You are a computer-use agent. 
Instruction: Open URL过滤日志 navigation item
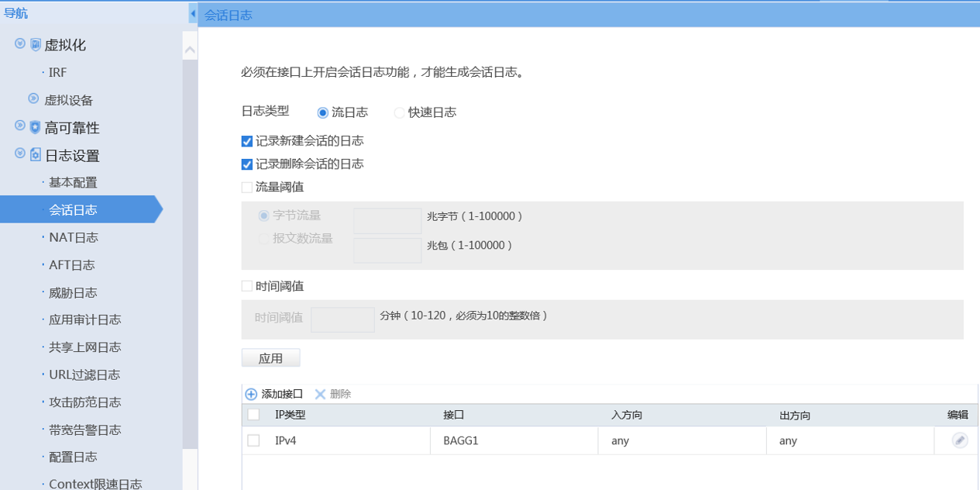coord(84,374)
